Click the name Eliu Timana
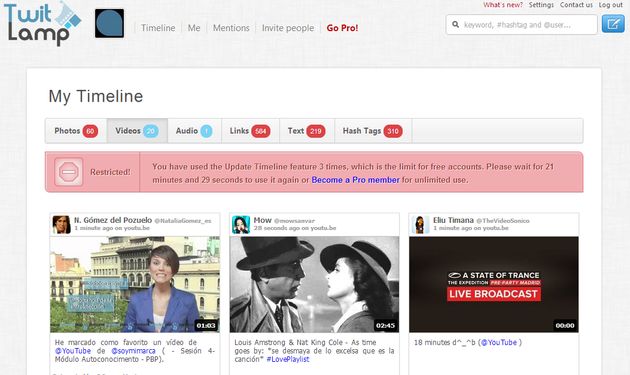The height and width of the screenshot is (375, 630). point(453,220)
